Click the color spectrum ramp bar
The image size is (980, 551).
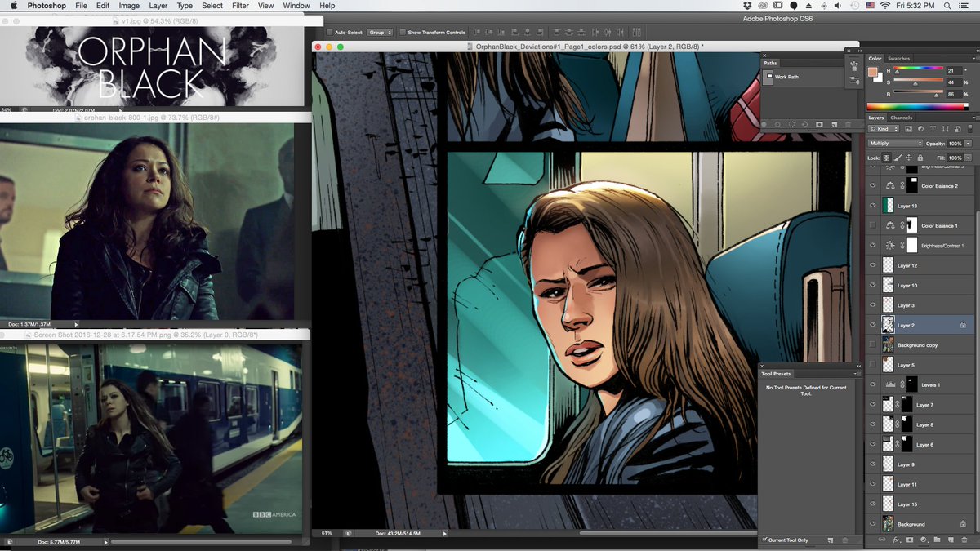(x=917, y=106)
